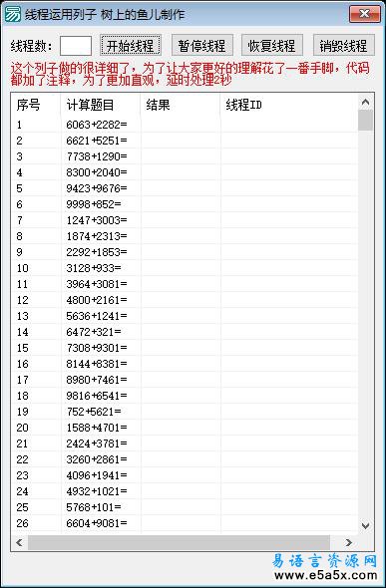Select row 9998+852=
Image resolution: width=386 pixels, height=588 pixels.
tap(185, 204)
